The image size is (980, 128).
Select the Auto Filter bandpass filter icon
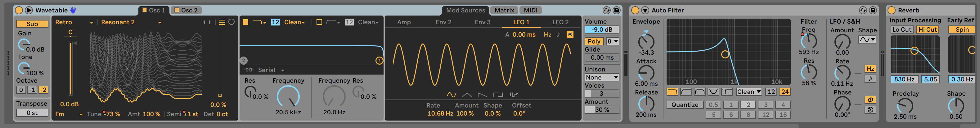click(x=699, y=92)
